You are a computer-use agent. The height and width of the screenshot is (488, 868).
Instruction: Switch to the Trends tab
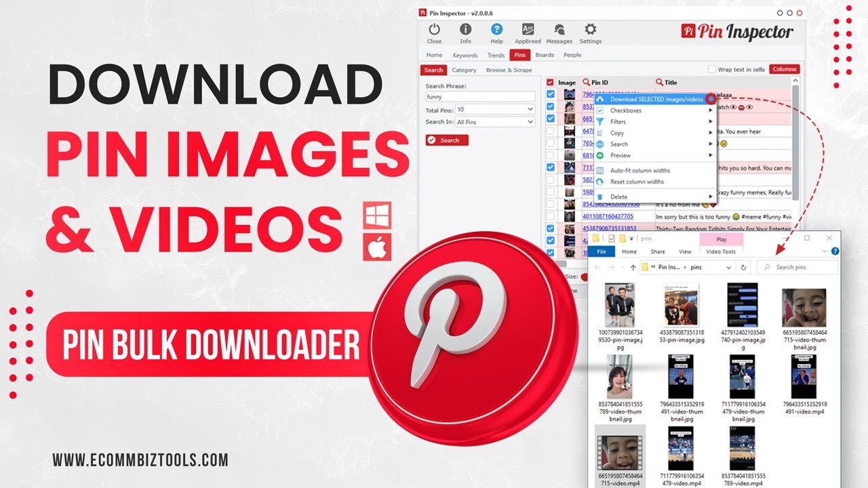[x=496, y=55]
